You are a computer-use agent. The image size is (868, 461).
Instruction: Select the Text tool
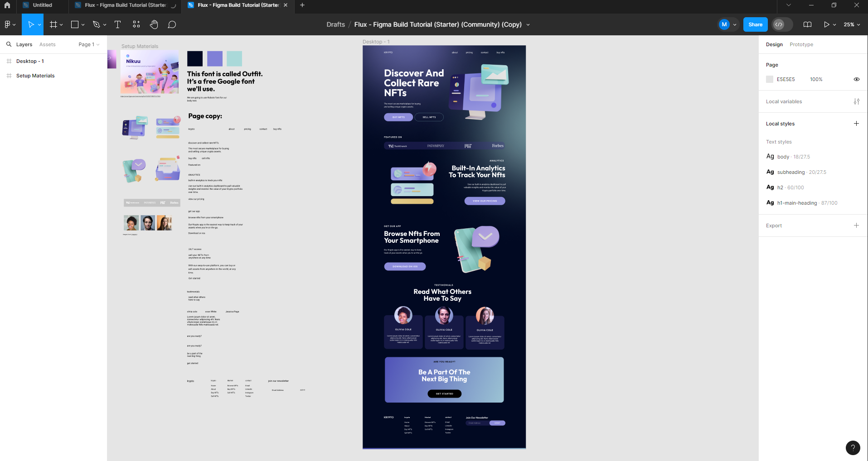(117, 24)
